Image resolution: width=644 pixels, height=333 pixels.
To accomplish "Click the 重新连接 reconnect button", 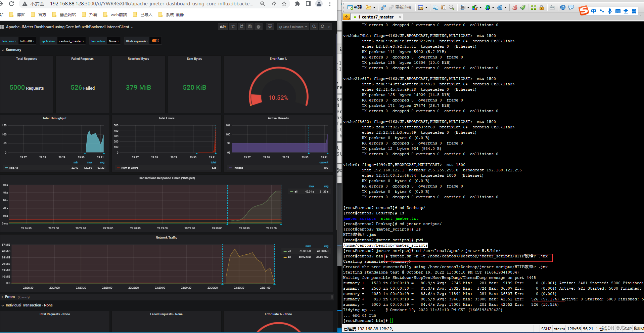I will tap(400, 7).
